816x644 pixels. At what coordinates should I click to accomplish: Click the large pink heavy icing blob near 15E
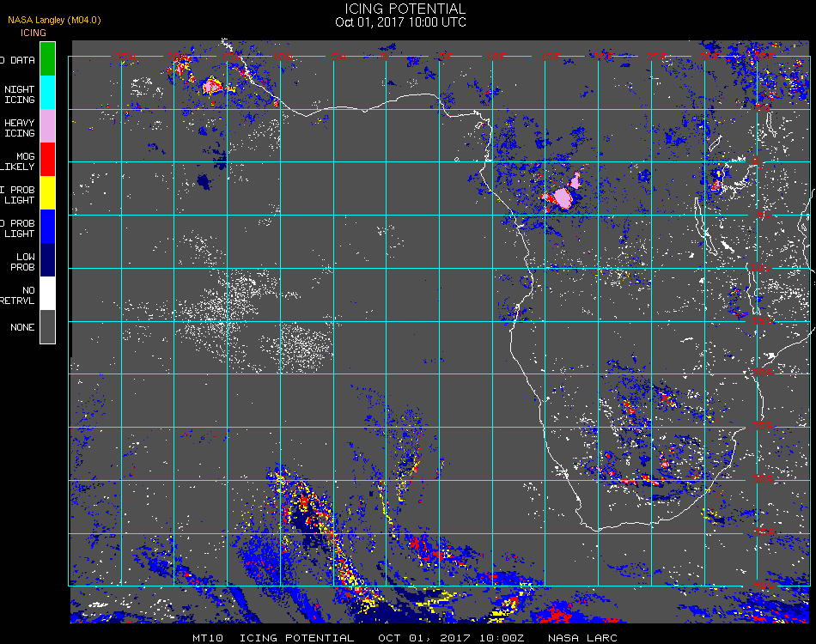563,198
